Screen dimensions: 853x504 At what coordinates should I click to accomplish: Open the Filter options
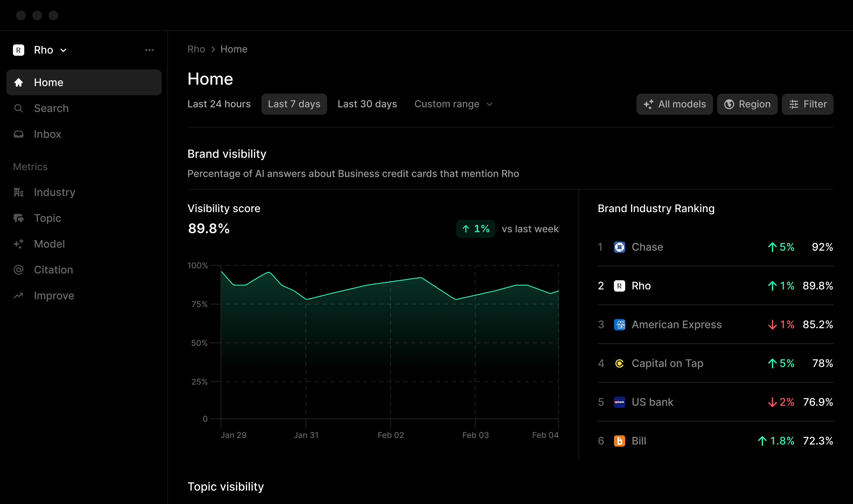807,104
